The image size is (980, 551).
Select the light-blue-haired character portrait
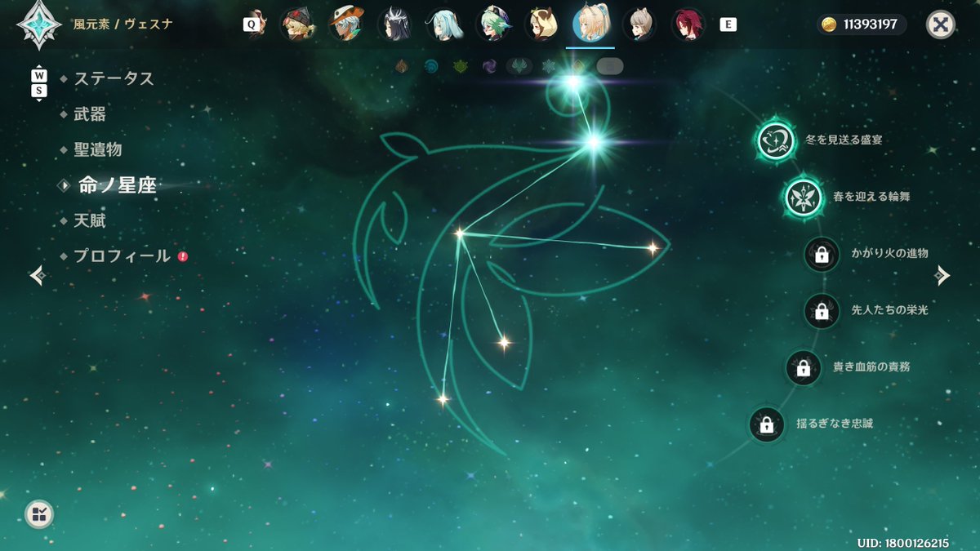click(x=443, y=25)
